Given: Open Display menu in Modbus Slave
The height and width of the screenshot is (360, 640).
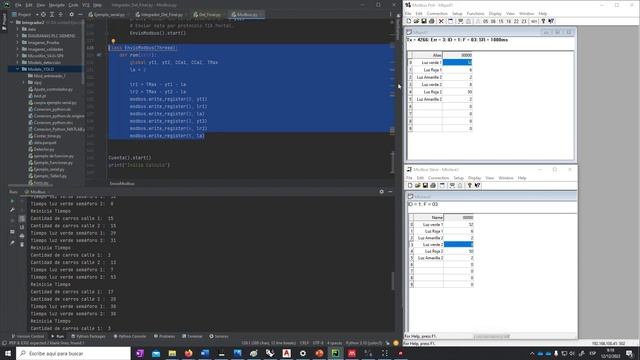Looking at the screenshot, I should 474,178.
